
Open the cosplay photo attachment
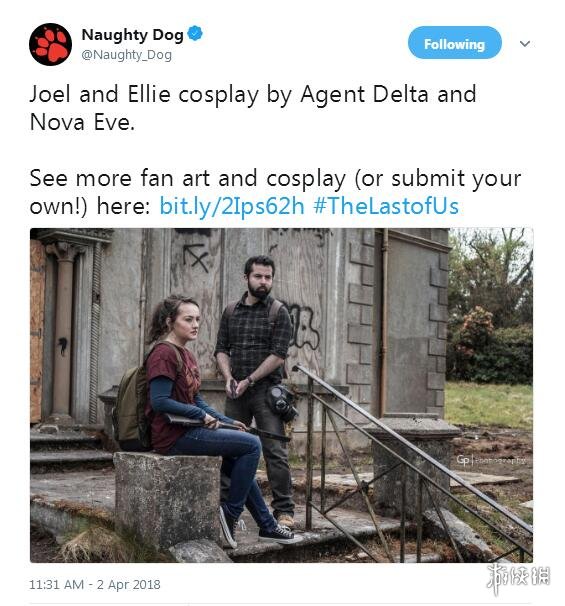click(x=281, y=395)
